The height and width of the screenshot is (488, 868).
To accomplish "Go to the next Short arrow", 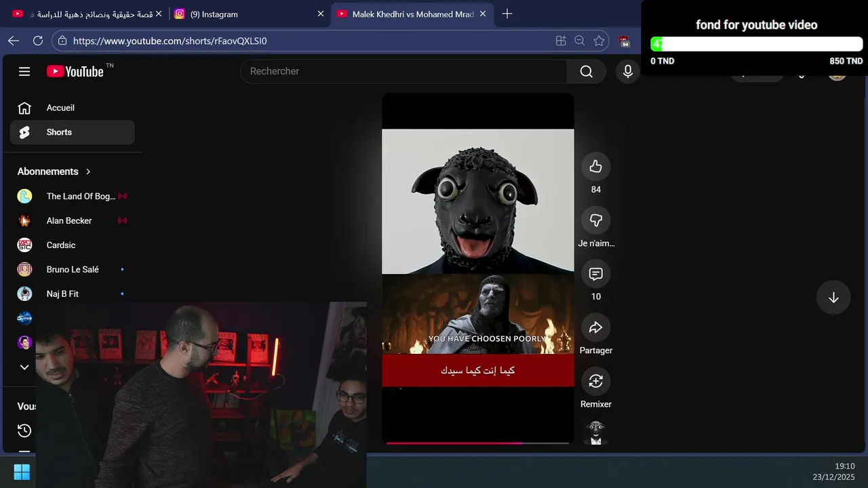I will 833,298.
